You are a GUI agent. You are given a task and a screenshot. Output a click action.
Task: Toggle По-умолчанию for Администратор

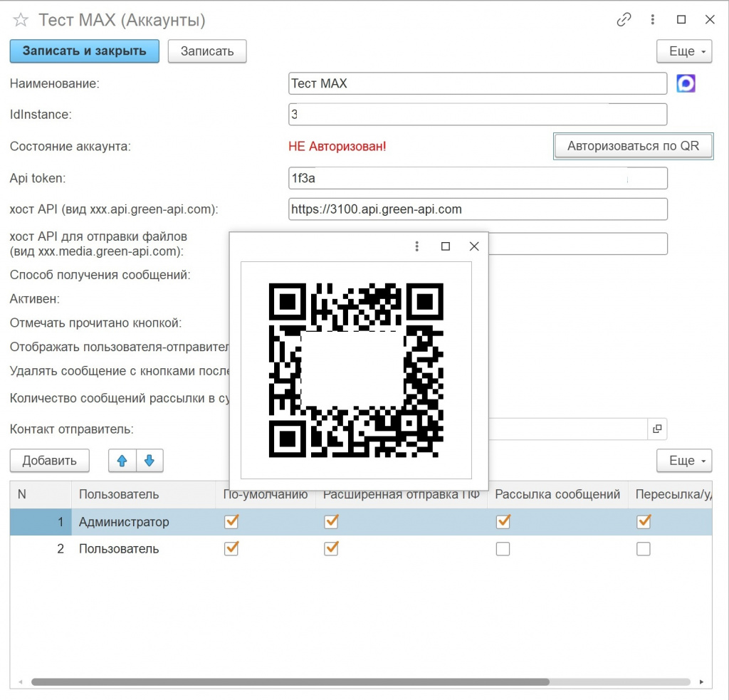[x=231, y=521]
